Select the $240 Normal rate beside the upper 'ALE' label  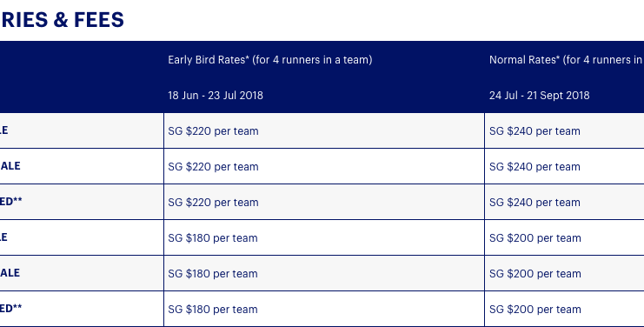click(534, 167)
